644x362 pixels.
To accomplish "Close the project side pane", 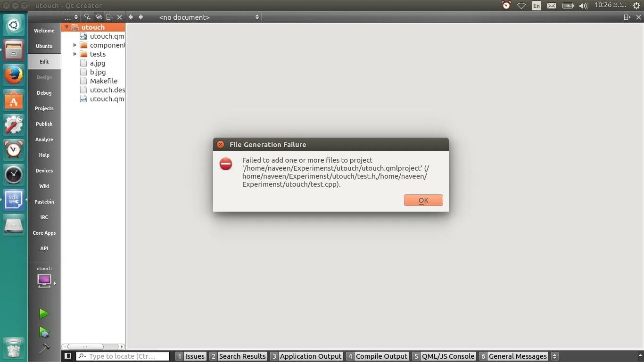I will click(x=119, y=17).
